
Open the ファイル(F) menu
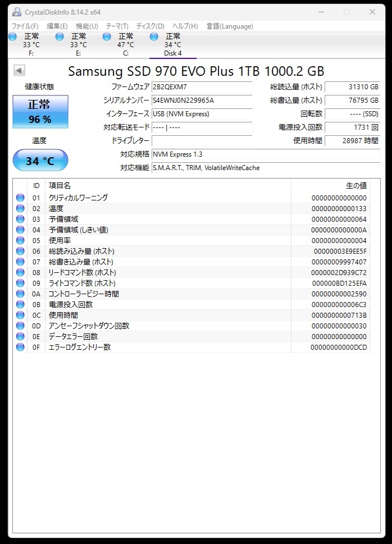click(25, 26)
